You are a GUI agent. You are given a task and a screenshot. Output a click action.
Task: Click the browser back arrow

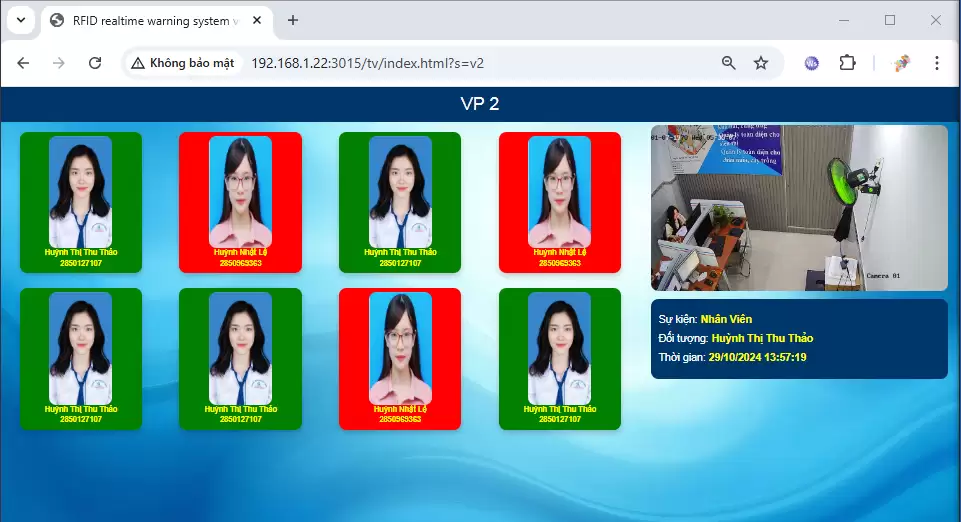tap(23, 63)
